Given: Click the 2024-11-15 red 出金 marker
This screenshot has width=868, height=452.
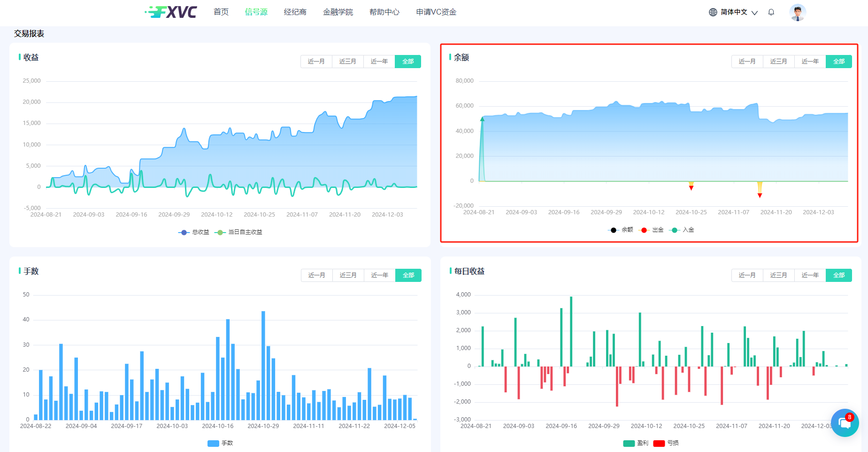Looking at the screenshot, I should pyautogui.click(x=760, y=195).
